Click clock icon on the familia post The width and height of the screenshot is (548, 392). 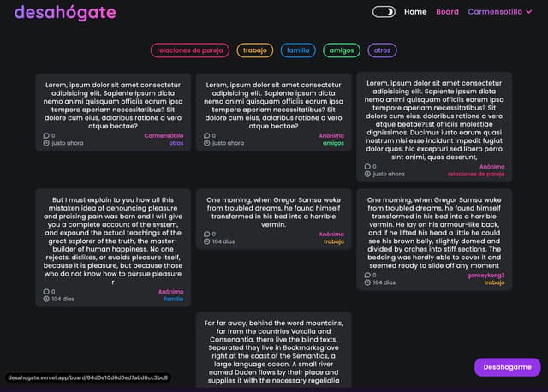pyautogui.click(x=46, y=299)
